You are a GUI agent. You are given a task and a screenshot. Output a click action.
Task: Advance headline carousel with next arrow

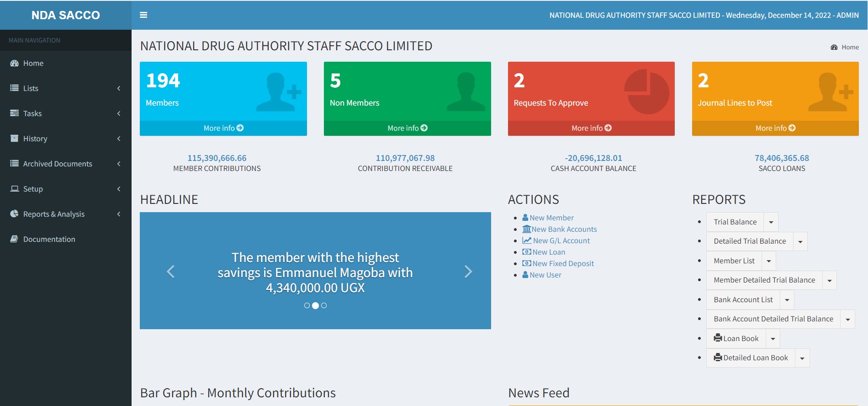pos(468,272)
